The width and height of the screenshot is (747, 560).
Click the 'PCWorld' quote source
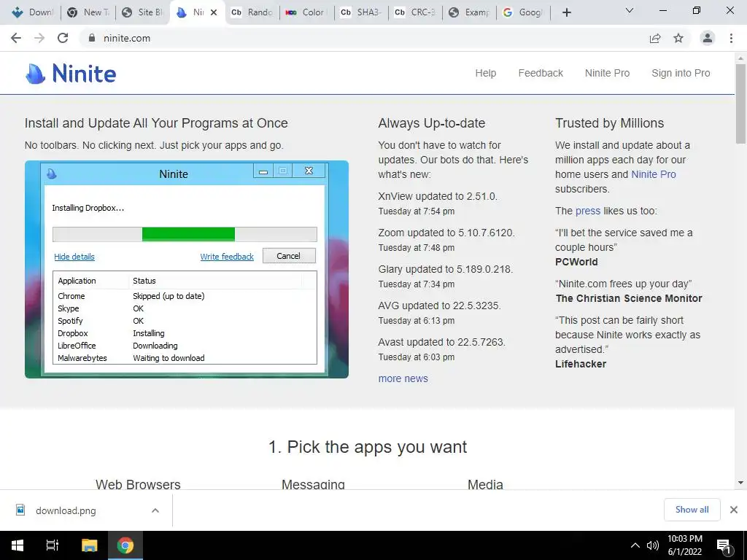point(576,262)
